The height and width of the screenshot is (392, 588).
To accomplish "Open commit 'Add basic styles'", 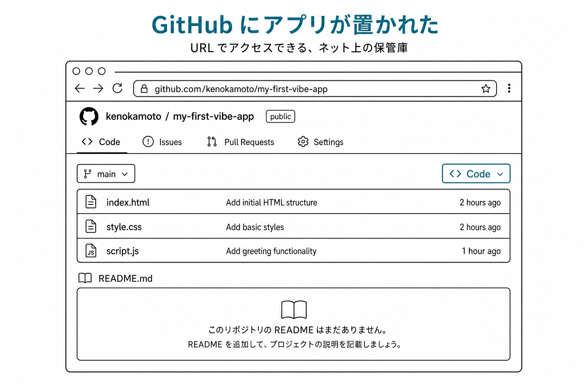I will (255, 227).
